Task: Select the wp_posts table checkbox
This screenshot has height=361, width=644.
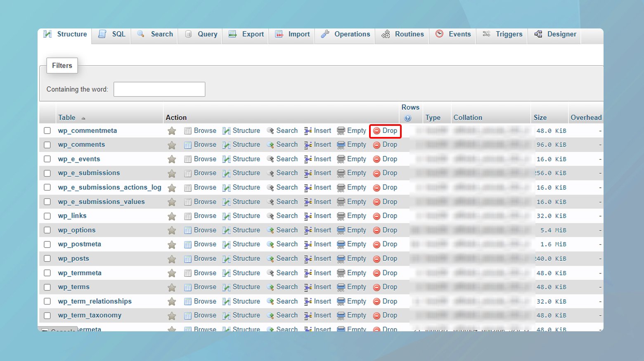Action: [47, 259]
